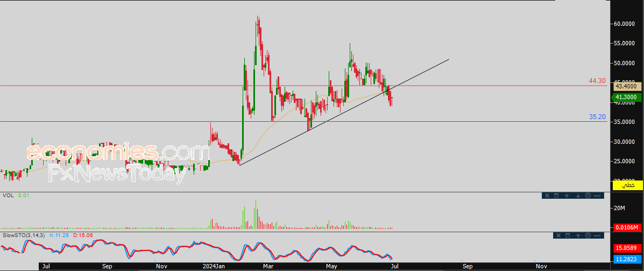Maximize the VOL indicator panel
Screen dimensions: 644x271
click(x=557, y=196)
